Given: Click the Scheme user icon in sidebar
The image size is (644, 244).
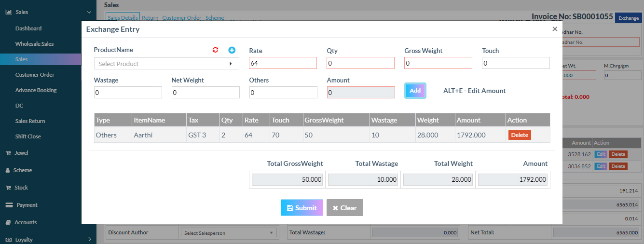Looking at the screenshot, I should (8, 170).
